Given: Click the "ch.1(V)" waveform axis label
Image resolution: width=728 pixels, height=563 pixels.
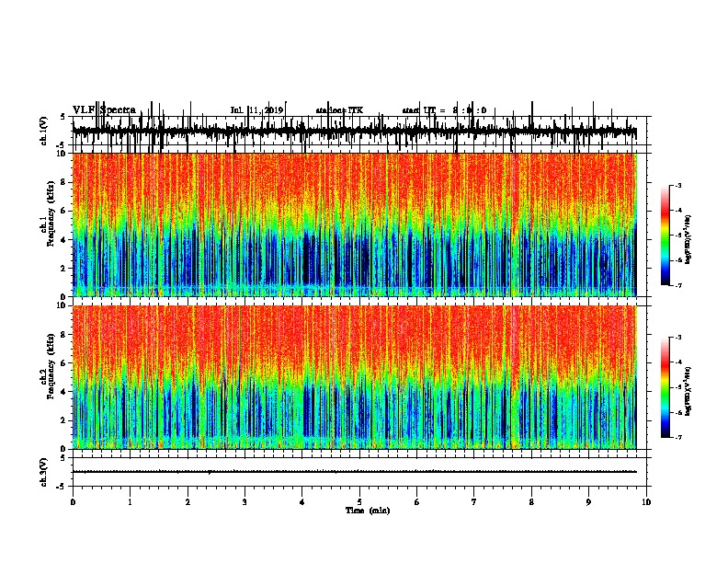Looking at the screenshot, I should click(44, 131).
